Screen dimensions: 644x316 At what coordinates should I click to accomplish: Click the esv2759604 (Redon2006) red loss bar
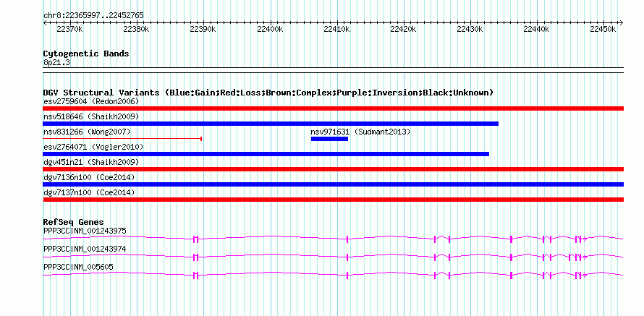(x=333, y=108)
